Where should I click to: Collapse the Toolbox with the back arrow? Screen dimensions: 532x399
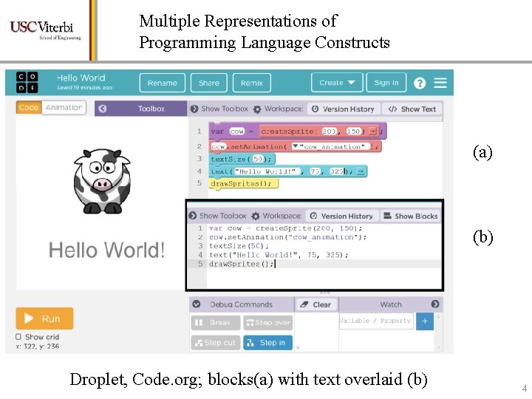103,109
